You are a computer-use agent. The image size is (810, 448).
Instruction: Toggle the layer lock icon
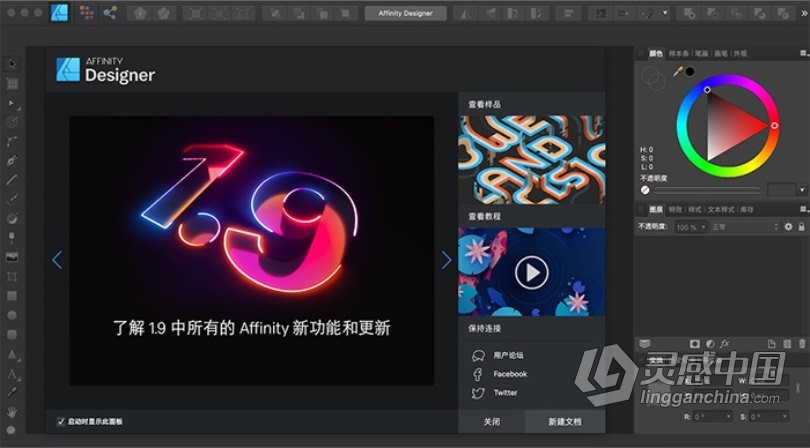[801, 227]
